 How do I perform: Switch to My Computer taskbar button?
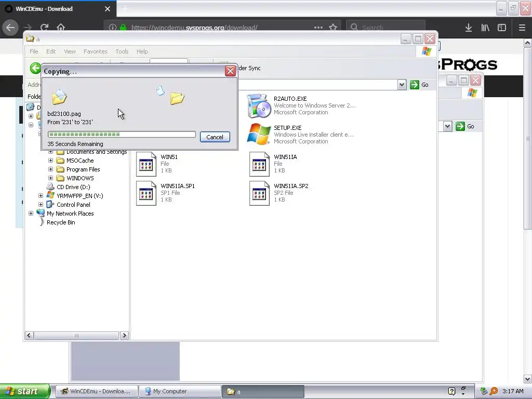pos(180,391)
